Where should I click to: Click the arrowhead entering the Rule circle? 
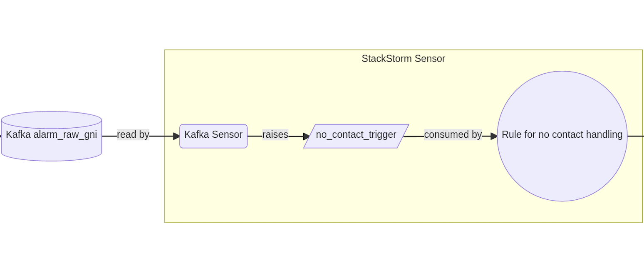click(x=494, y=136)
